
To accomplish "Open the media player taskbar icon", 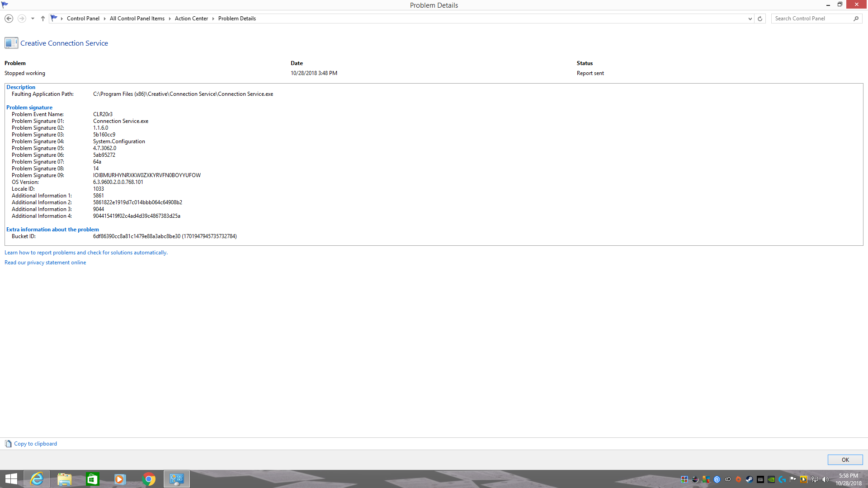I will [x=120, y=479].
